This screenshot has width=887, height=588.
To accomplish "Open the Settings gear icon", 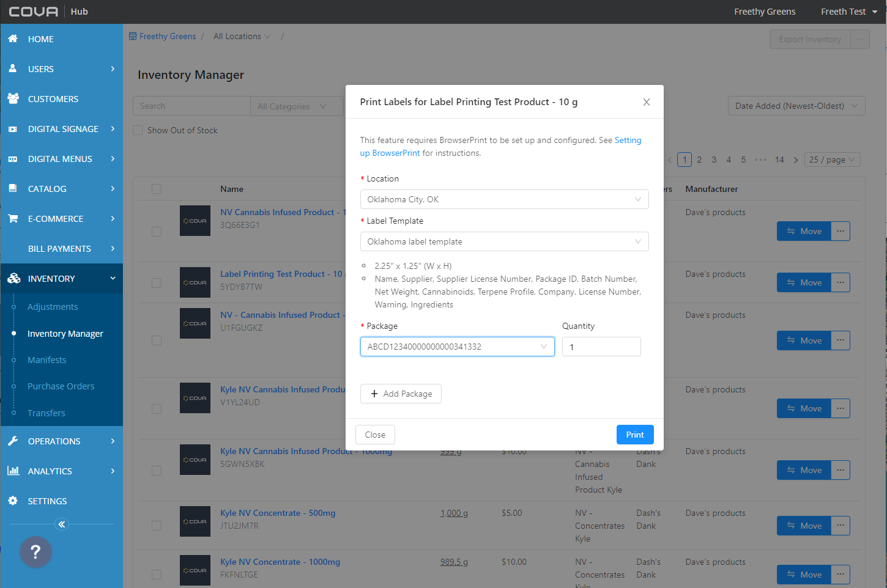I will (13, 501).
